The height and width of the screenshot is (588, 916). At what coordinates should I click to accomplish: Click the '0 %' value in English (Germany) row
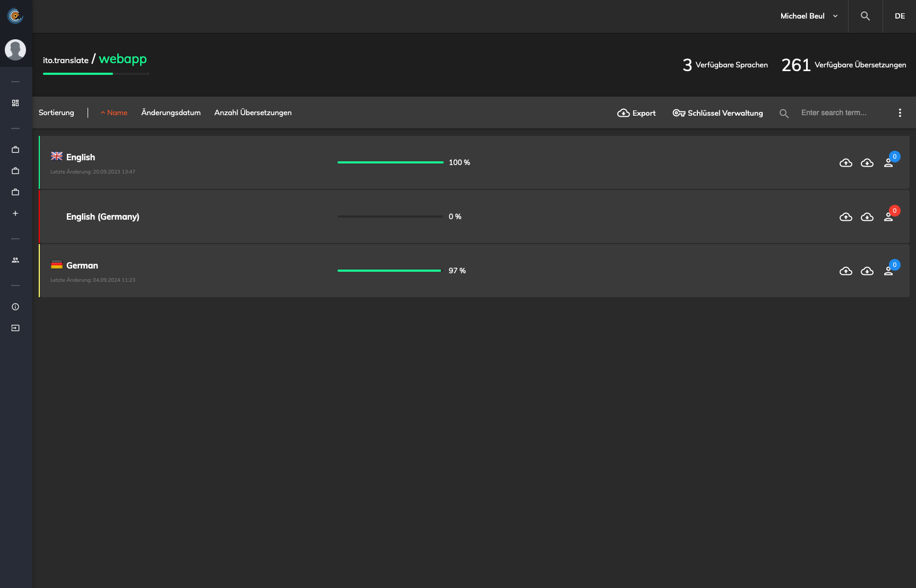[455, 217]
